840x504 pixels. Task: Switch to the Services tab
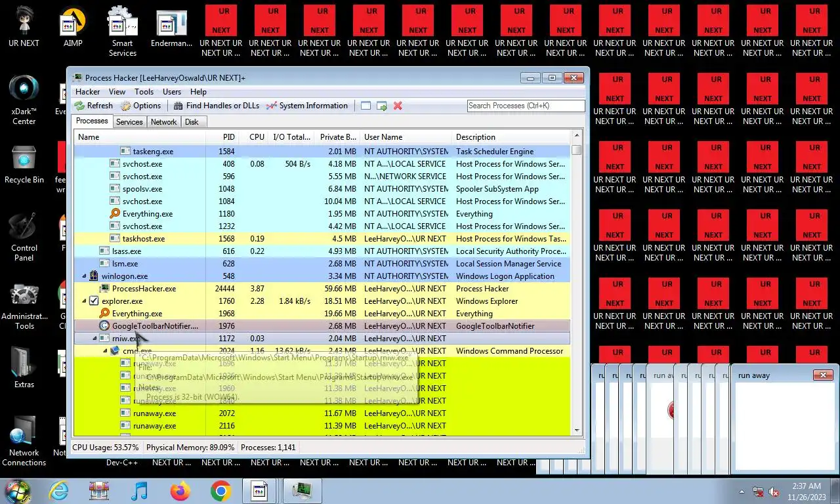click(129, 122)
